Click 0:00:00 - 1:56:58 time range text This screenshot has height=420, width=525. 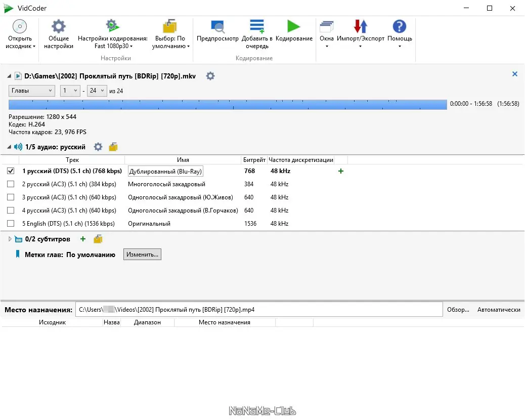coord(471,104)
